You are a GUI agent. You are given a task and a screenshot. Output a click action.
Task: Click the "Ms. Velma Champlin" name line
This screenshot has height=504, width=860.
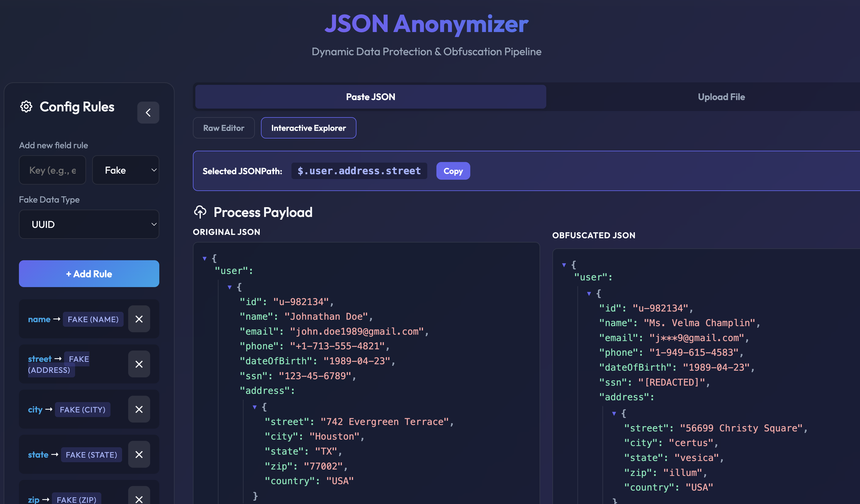(x=680, y=323)
